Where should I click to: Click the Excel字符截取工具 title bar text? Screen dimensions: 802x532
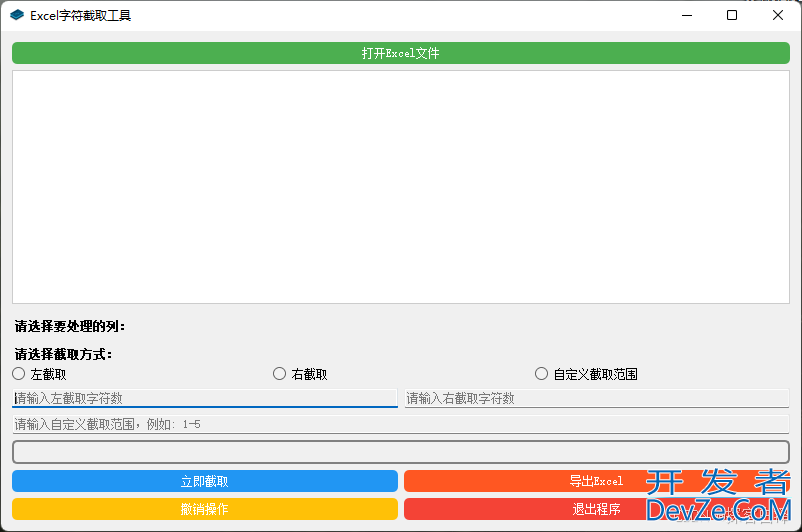pos(80,16)
